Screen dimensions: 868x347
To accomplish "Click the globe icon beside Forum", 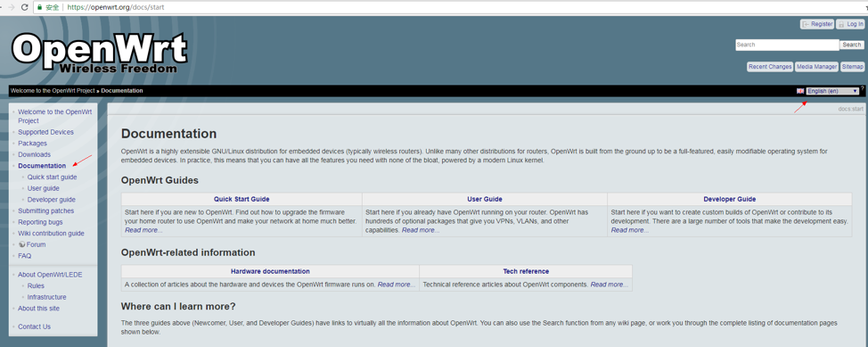I will [x=21, y=244].
